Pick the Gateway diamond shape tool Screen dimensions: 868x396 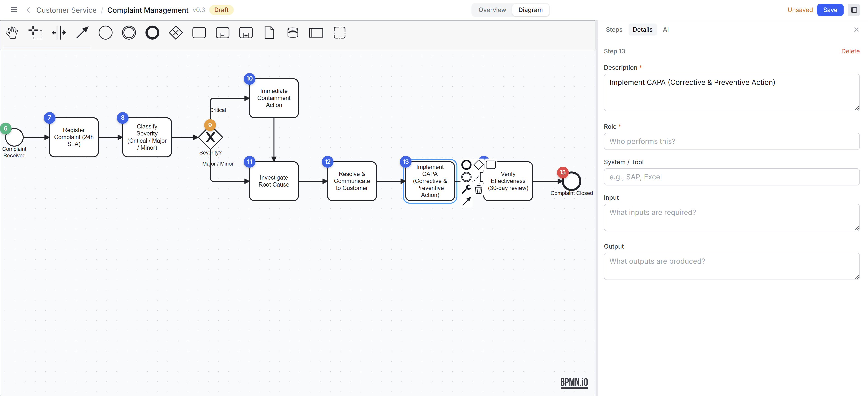[x=175, y=32]
